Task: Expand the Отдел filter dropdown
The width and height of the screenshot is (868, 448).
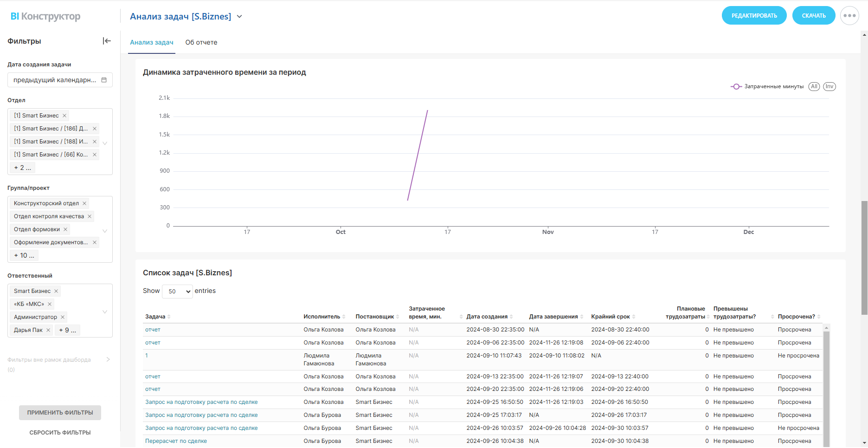Action: (x=105, y=143)
